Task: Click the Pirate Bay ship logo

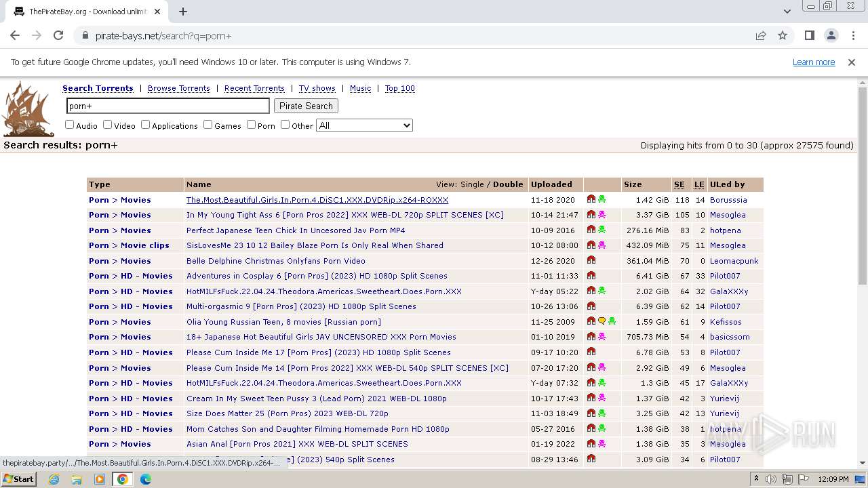Action: [28, 109]
